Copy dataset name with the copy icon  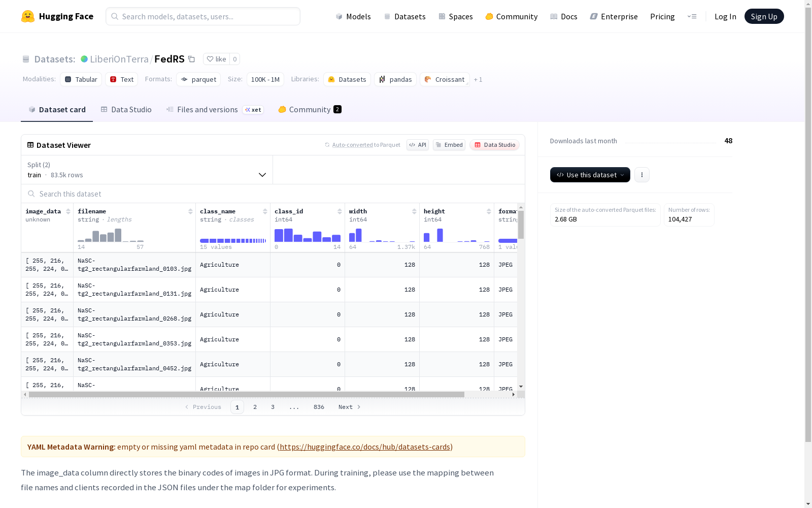(191, 59)
